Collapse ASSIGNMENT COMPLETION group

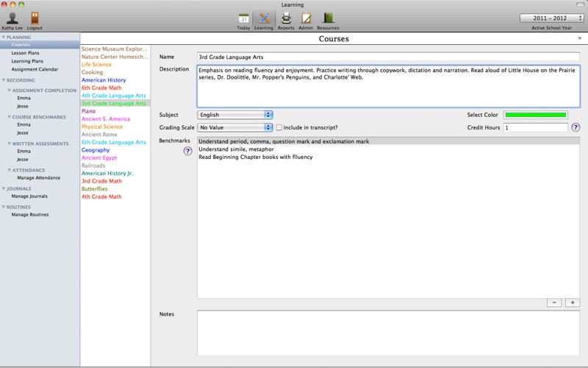10,91
